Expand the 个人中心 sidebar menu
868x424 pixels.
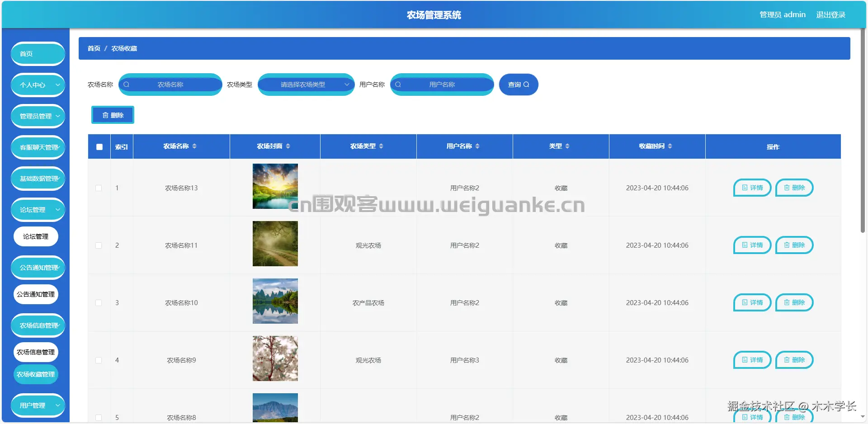38,85
